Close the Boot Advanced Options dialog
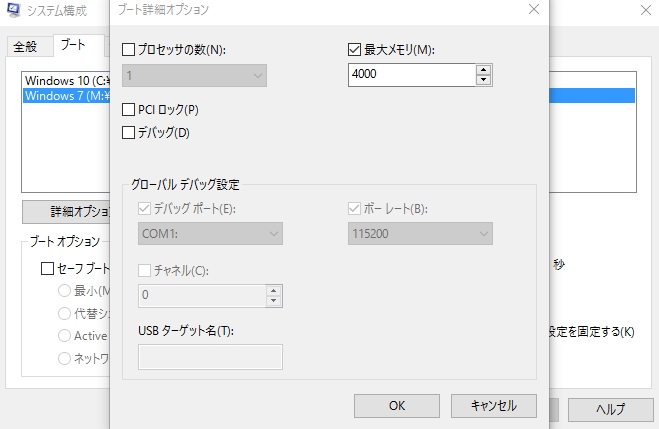This screenshot has width=659, height=429. [x=532, y=10]
